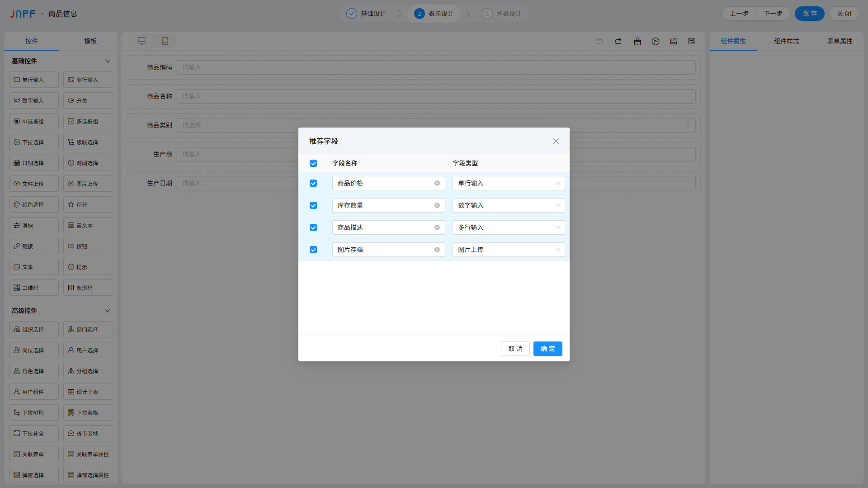The height and width of the screenshot is (488, 868).
Task: Open field type dropdown for 图片存档
Action: point(509,250)
